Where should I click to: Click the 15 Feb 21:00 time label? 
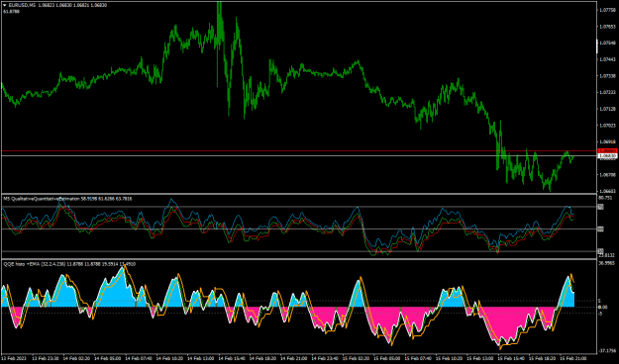point(573,358)
